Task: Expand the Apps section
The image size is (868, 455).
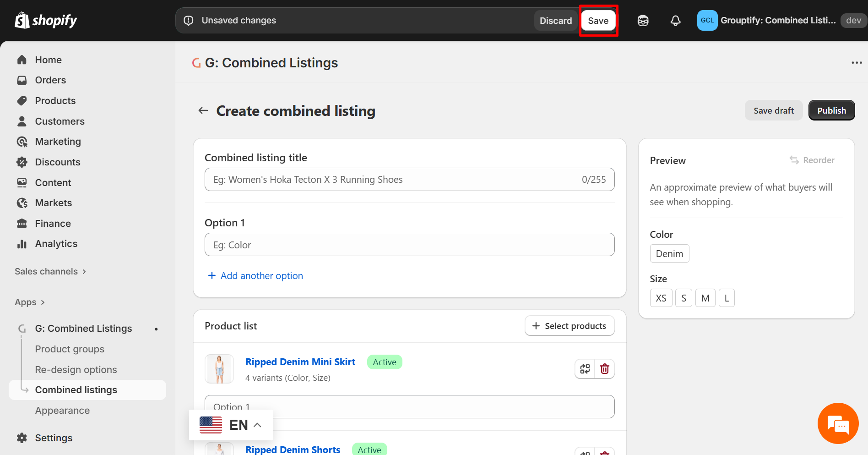Action: click(x=30, y=302)
